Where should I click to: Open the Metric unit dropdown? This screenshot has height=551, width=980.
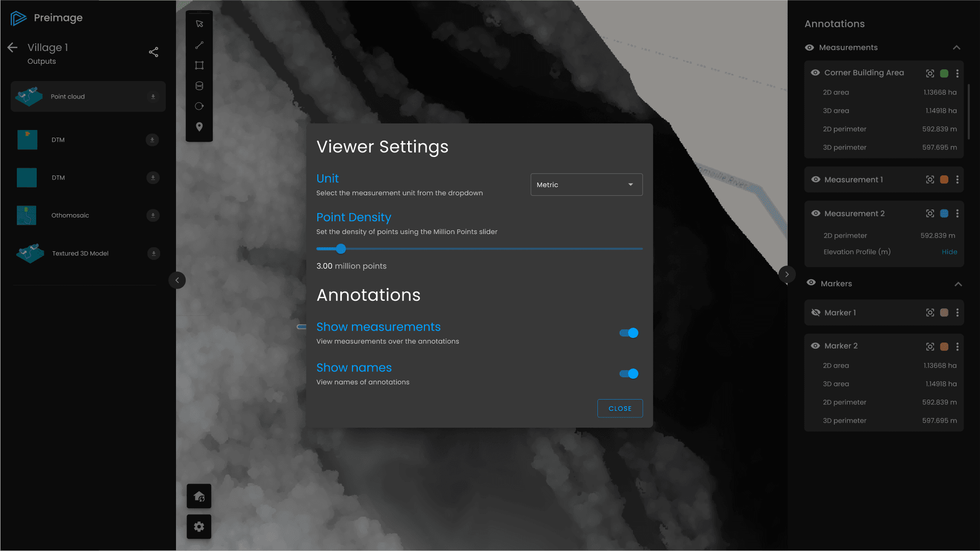(x=586, y=185)
